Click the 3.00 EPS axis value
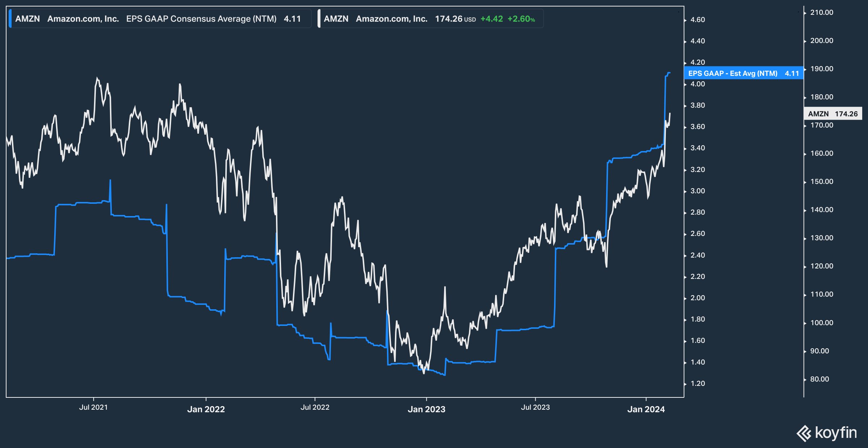868x448 pixels. click(x=698, y=191)
